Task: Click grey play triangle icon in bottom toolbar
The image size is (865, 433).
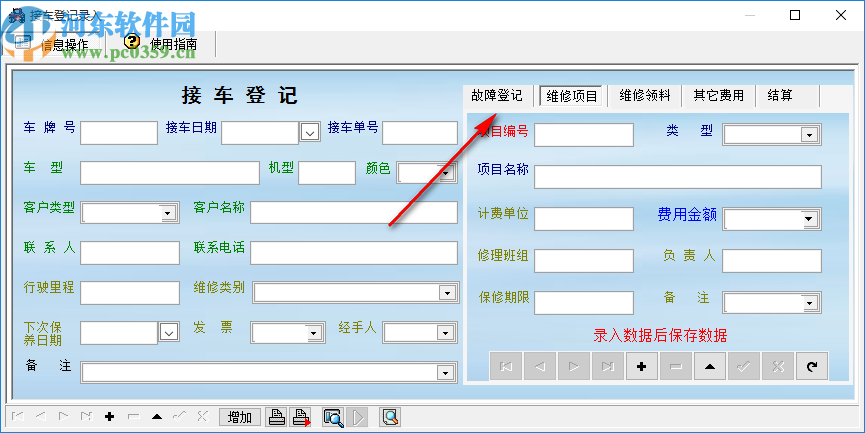Action: click(x=357, y=418)
